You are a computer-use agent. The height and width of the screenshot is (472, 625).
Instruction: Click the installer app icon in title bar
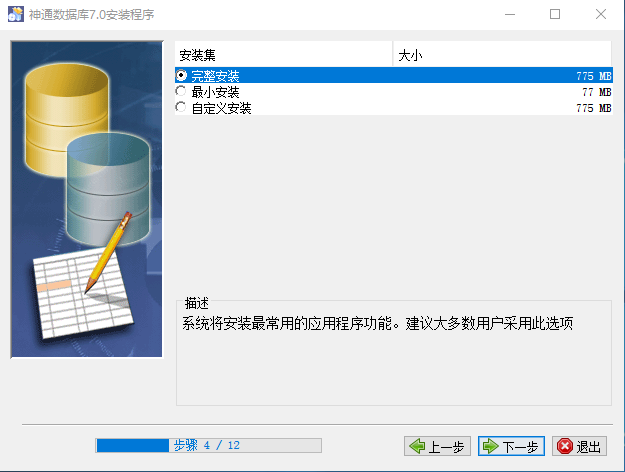click(16, 14)
